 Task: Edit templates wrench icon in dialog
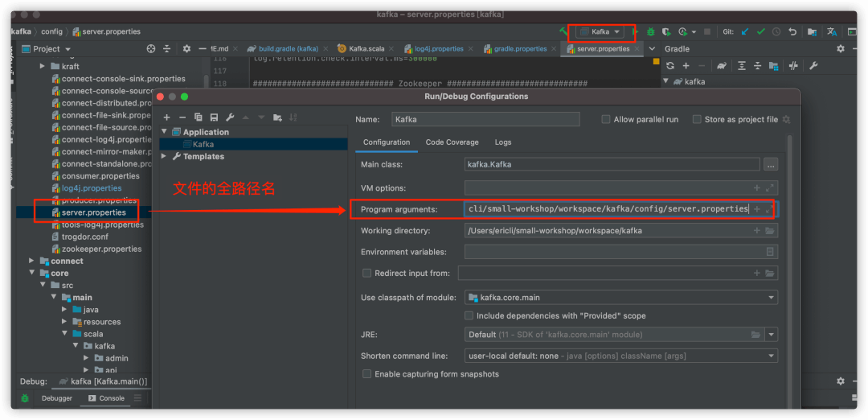(x=230, y=117)
